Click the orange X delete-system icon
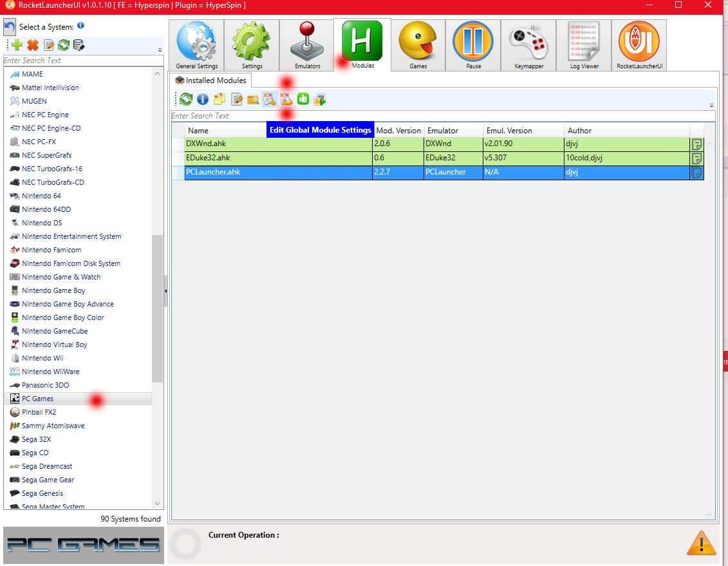Viewport: 728px width, 566px height. 33,45
